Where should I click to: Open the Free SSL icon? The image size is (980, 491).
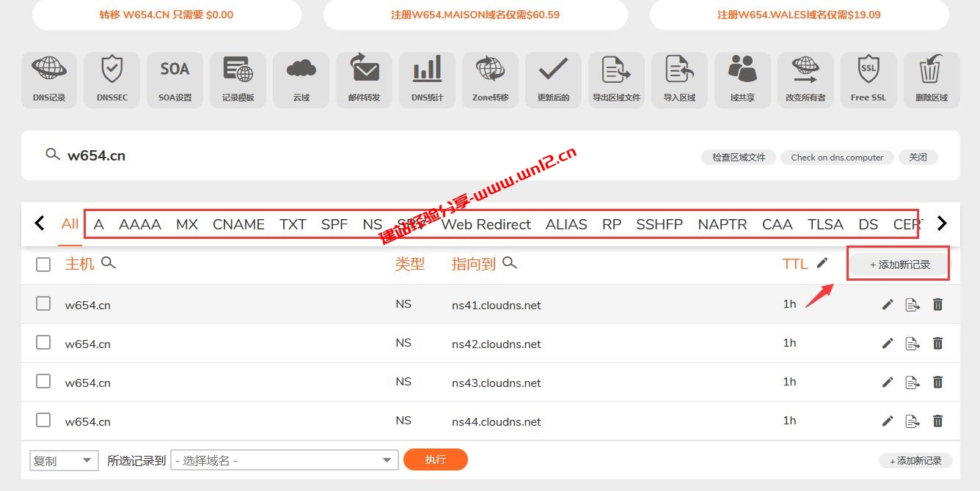[869, 79]
